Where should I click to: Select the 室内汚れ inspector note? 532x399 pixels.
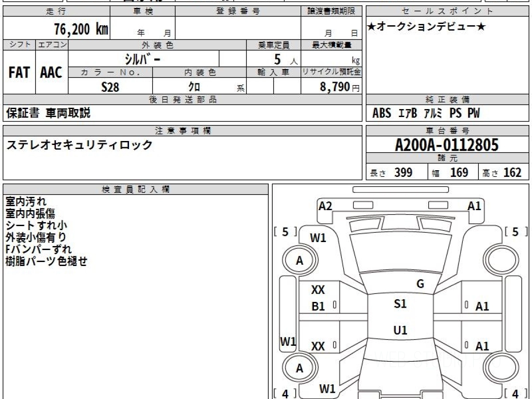pyautogui.click(x=26, y=202)
